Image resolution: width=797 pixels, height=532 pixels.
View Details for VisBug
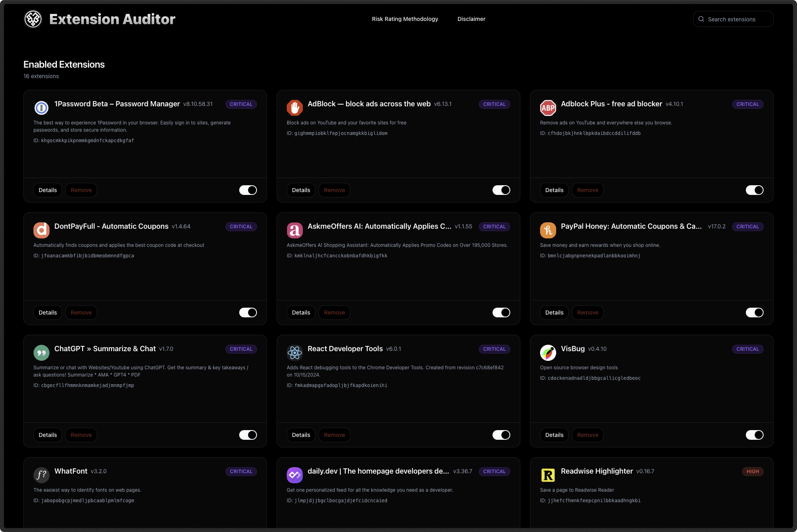click(x=554, y=435)
